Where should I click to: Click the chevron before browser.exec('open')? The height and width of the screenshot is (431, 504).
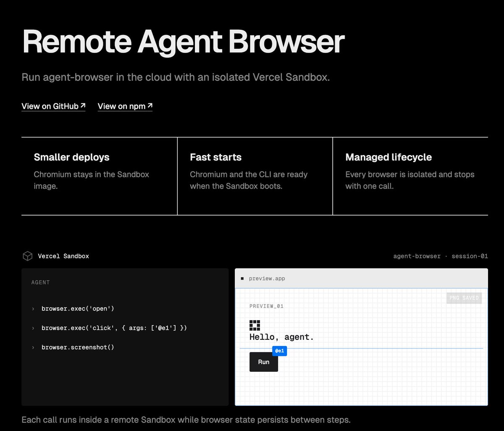(x=33, y=309)
